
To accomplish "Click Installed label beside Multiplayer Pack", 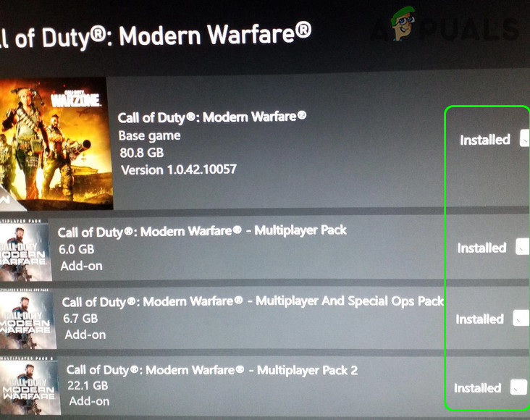I will (x=481, y=248).
